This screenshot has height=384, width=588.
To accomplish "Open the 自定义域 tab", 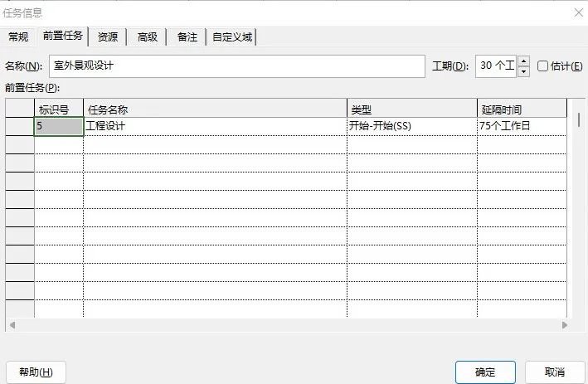I will [232, 36].
